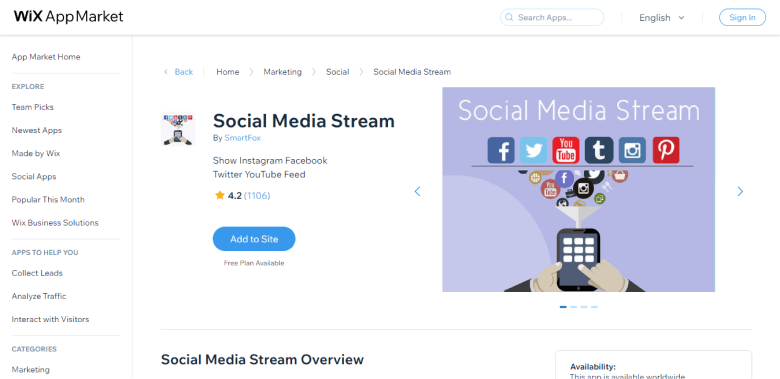
Task: Click the search magnifier icon
Action: click(x=509, y=17)
